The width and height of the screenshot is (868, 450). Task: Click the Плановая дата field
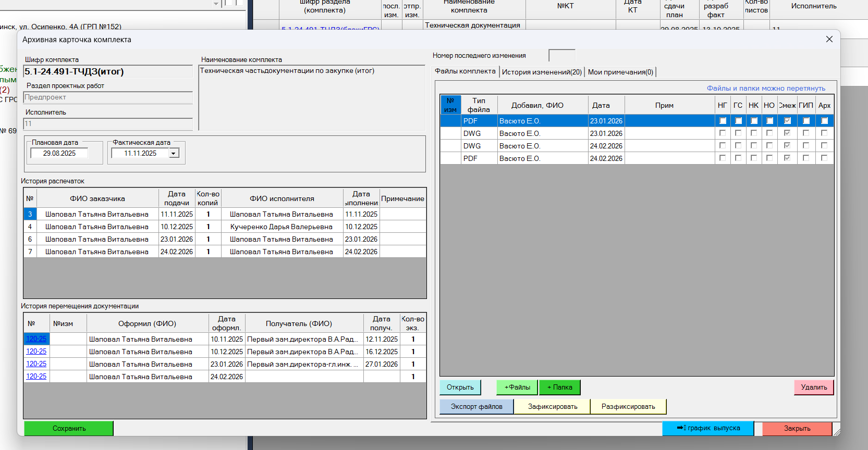tap(59, 154)
